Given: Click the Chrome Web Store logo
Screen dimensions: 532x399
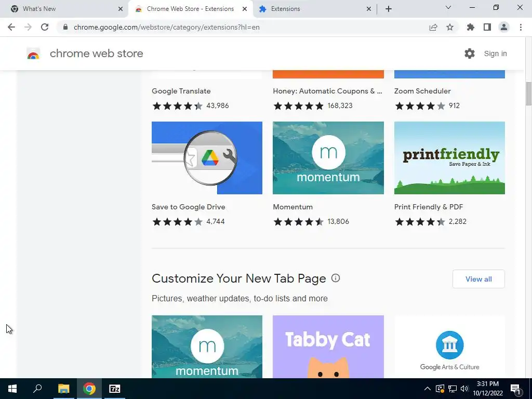Looking at the screenshot, I should (x=33, y=54).
